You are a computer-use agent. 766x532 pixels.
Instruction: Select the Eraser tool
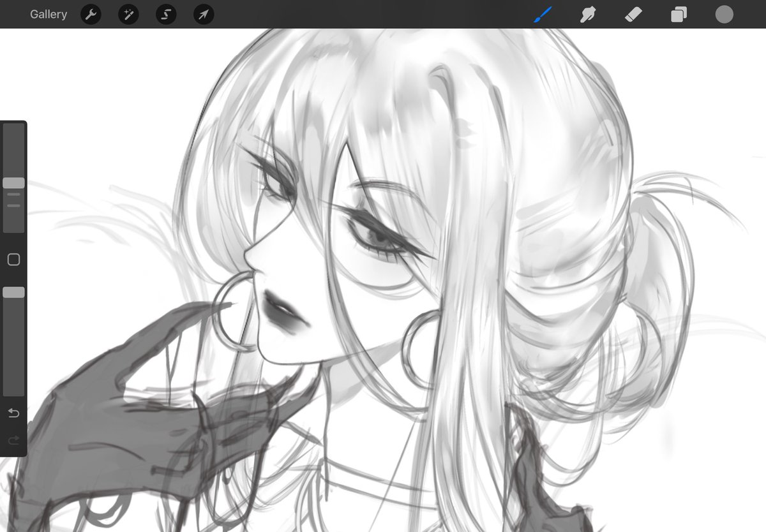(633, 14)
